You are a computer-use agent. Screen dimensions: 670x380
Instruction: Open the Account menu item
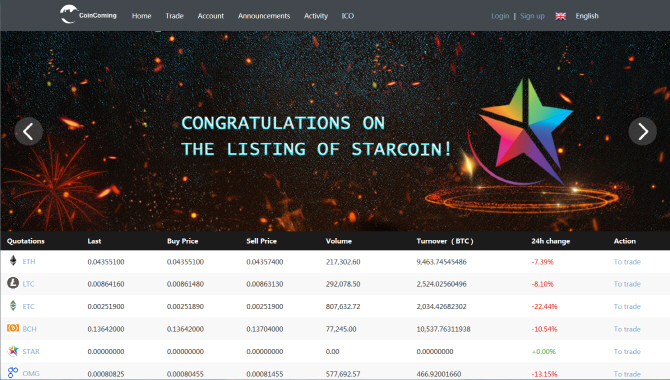pyautogui.click(x=211, y=16)
